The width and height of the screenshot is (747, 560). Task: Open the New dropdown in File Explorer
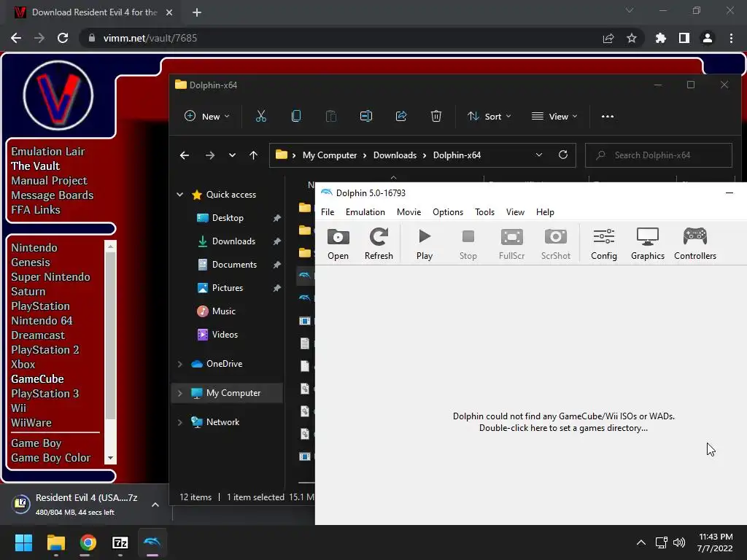(x=206, y=116)
